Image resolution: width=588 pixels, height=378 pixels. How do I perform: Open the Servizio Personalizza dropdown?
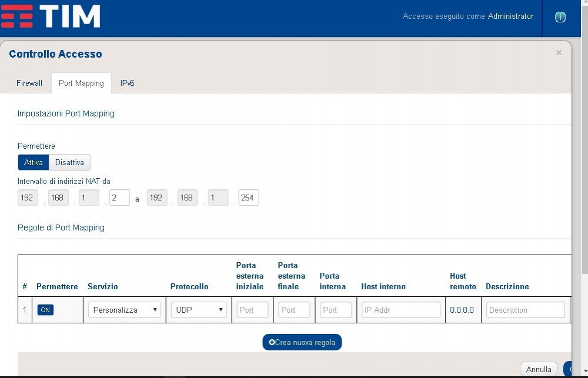(125, 310)
